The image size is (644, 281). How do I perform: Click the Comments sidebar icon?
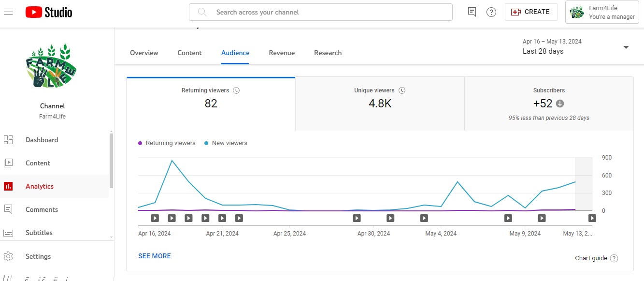(x=8, y=209)
